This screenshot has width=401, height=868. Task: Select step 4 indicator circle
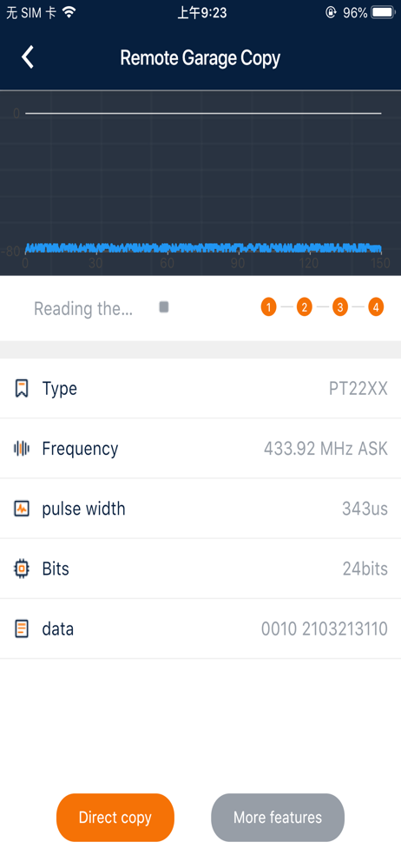pyautogui.click(x=376, y=306)
